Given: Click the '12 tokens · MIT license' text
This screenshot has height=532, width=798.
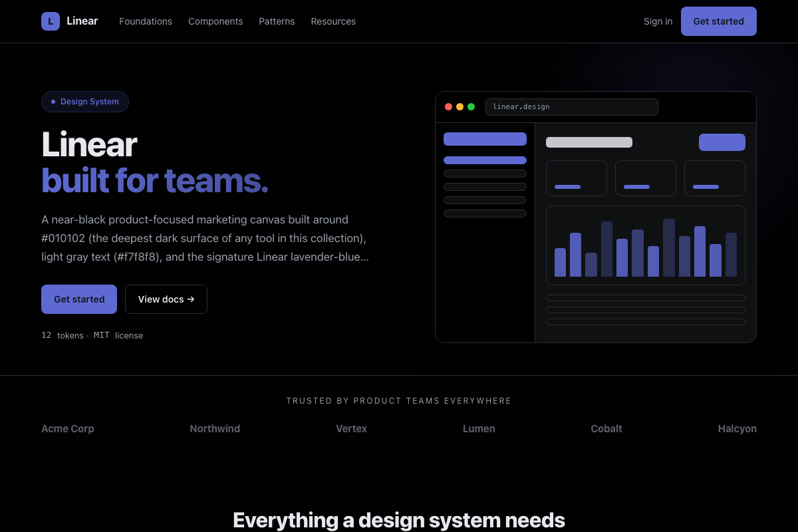Looking at the screenshot, I should click(x=92, y=335).
